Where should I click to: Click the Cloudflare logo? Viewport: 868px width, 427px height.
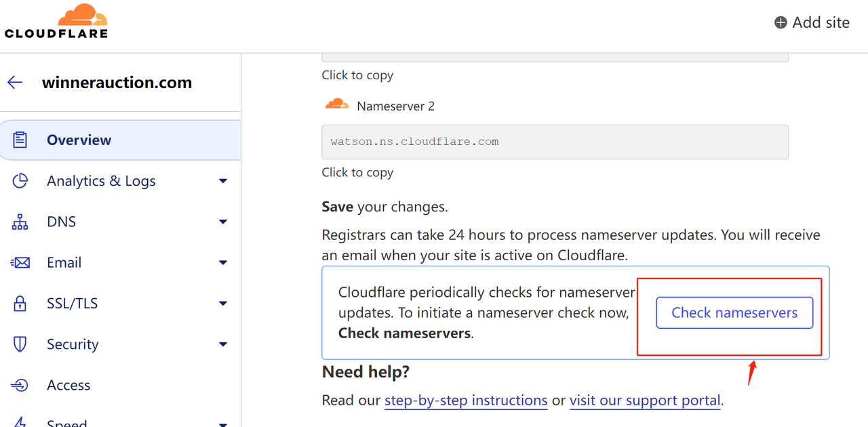click(x=56, y=21)
